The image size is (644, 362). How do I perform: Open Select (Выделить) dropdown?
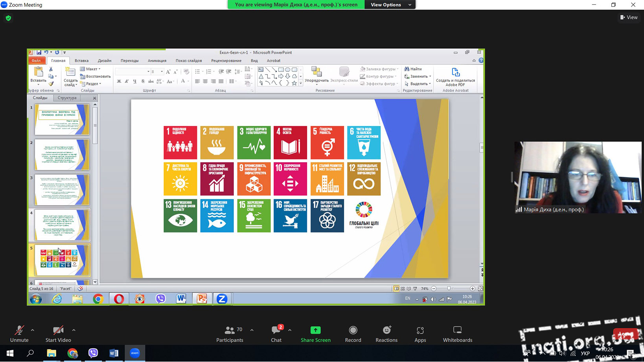click(418, 84)
